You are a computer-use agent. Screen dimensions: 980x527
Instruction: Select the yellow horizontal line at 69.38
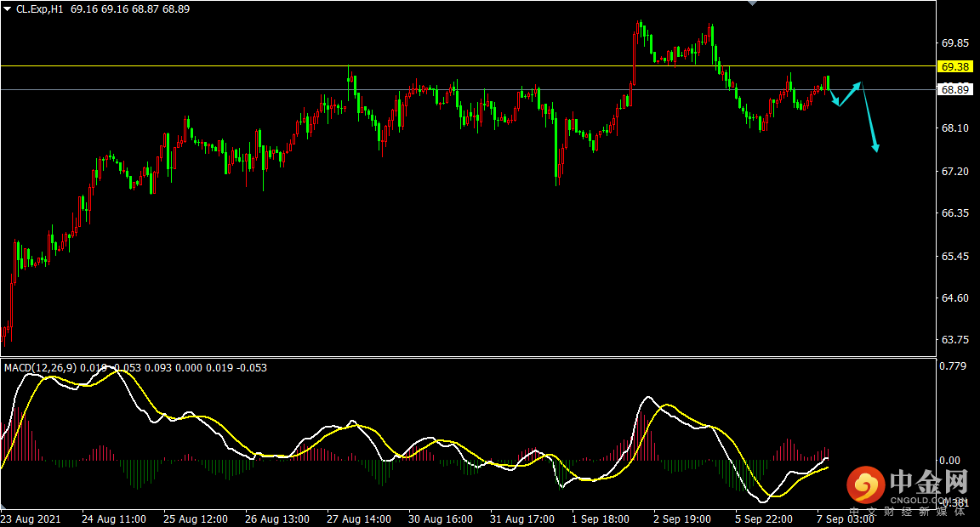468,65
